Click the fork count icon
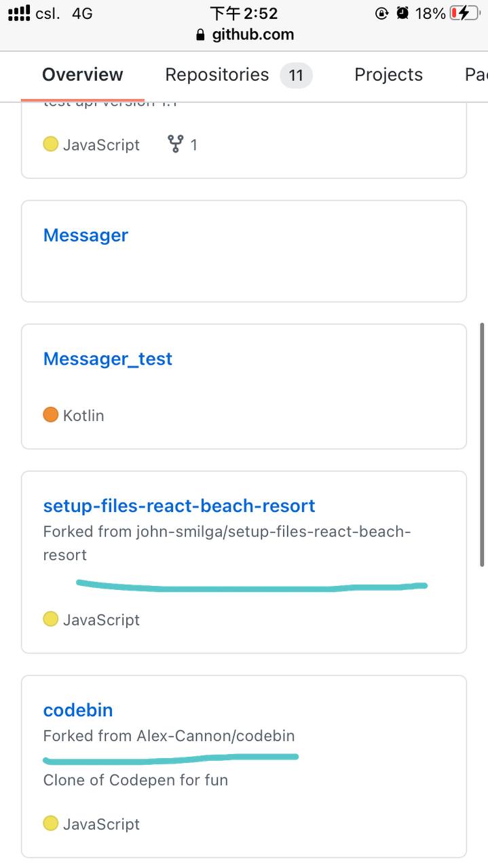Screen dimensions: 488x868 click(x=176, y=144)
